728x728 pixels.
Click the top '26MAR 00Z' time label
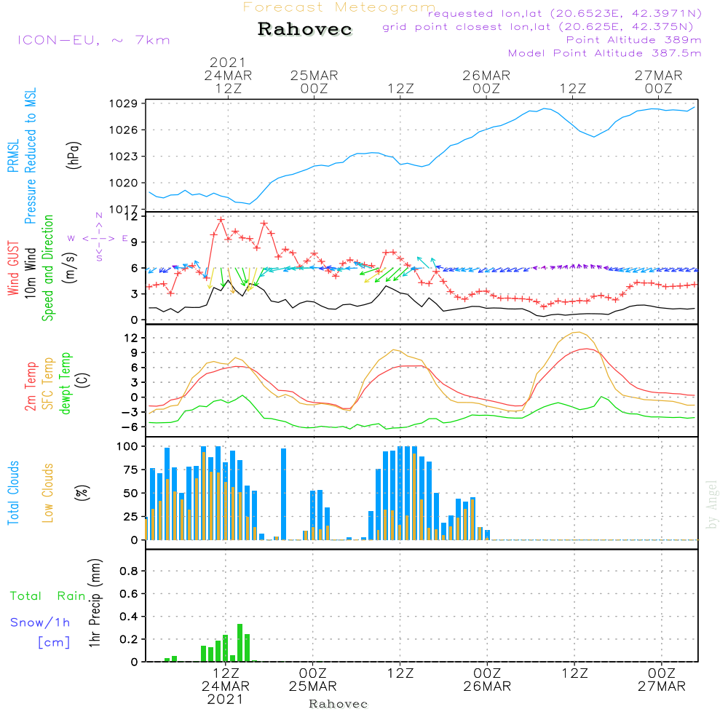(486, 82)
